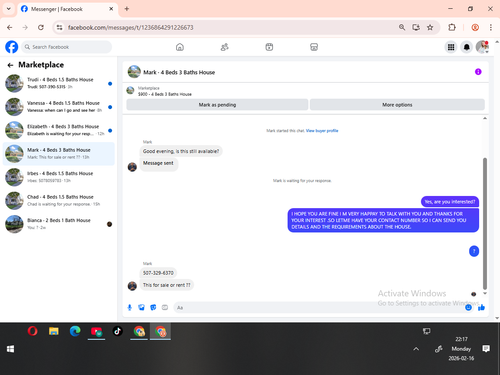Open More options for listing
Viewport: 500px width, 375px height.
pyautogui.click(x=397, y=105)
